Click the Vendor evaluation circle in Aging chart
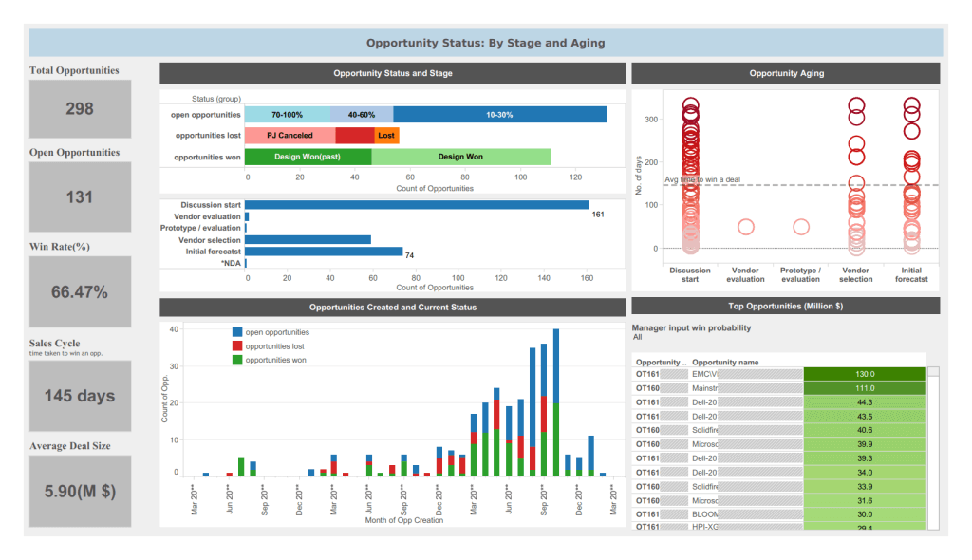Image resolution: width=972 pixels, height=560 pixels. click(x=746, y=227)
